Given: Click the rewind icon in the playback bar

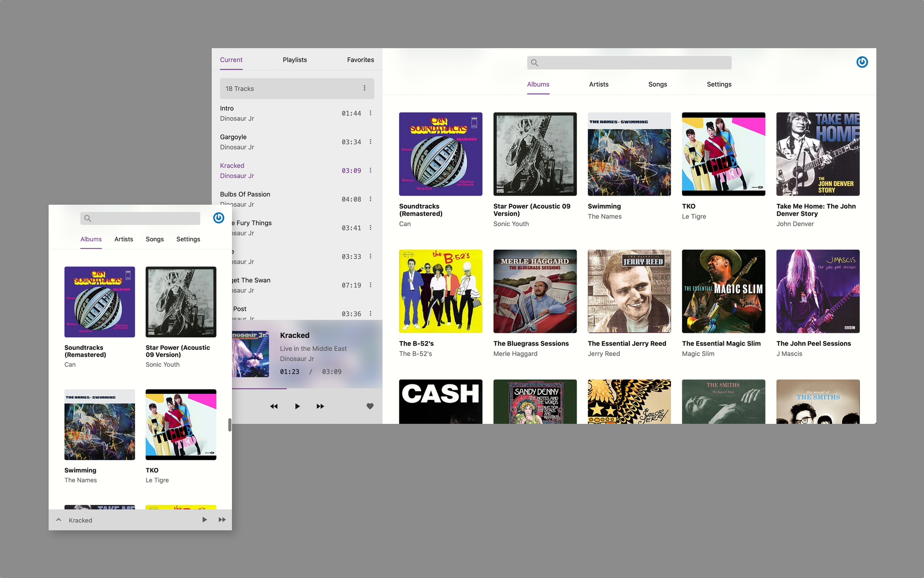Looking at the screenshot, I should pyautogui.click(x=273, y=406).
